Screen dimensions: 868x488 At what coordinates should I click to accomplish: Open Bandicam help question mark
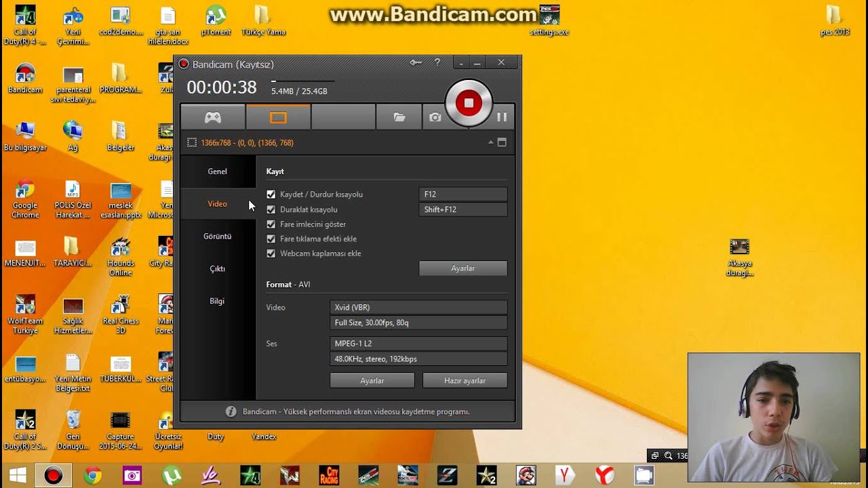tap(437, 62)
